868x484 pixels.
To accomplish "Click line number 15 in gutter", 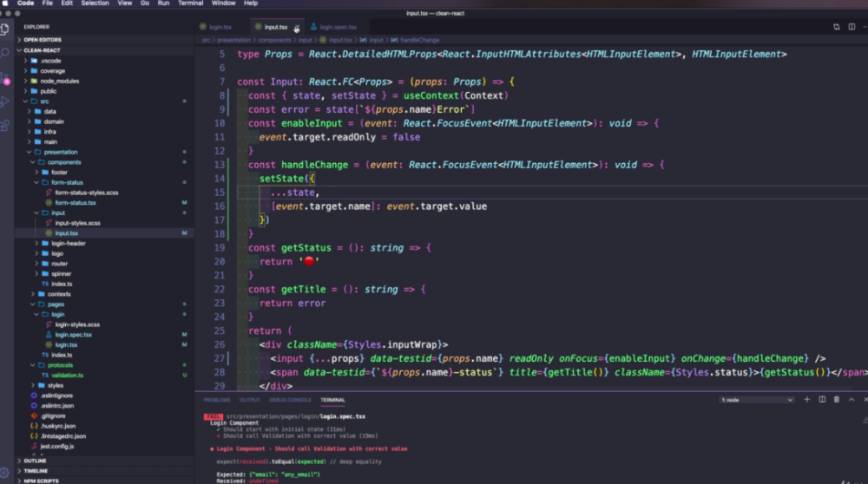I will point(220,193).
